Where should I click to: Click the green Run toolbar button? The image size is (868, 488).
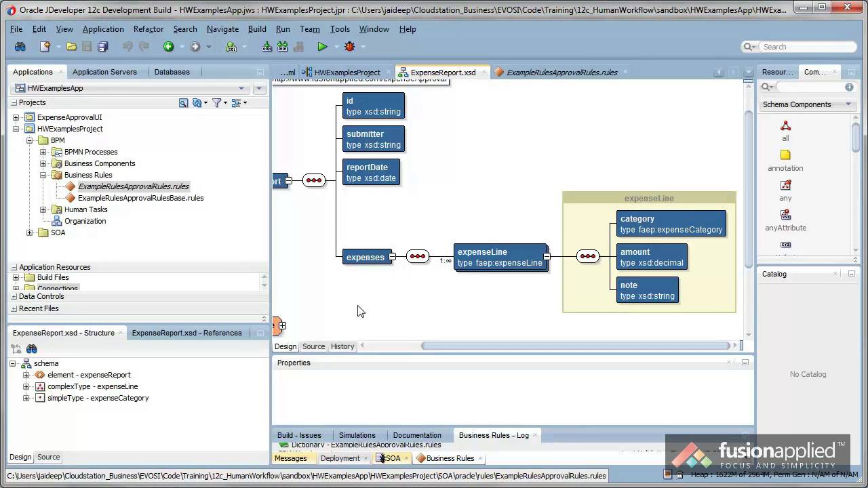pyautogui.click(x=322, y=47)
